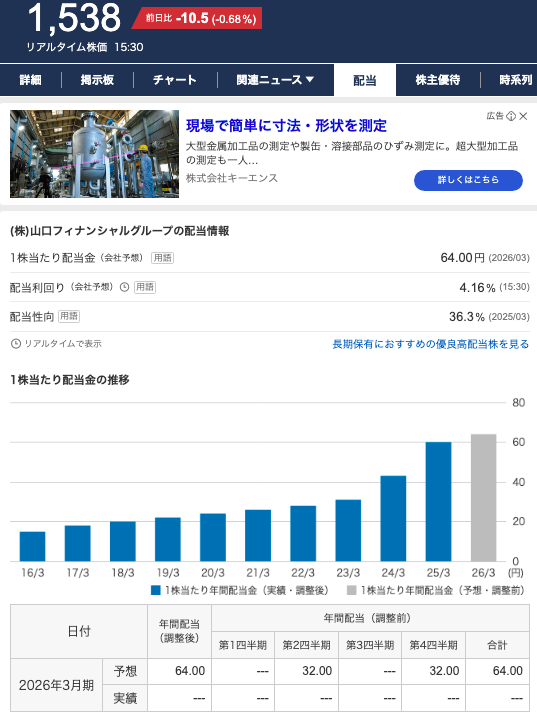Click the clock icon beside リアルタイムで表示

16,344
